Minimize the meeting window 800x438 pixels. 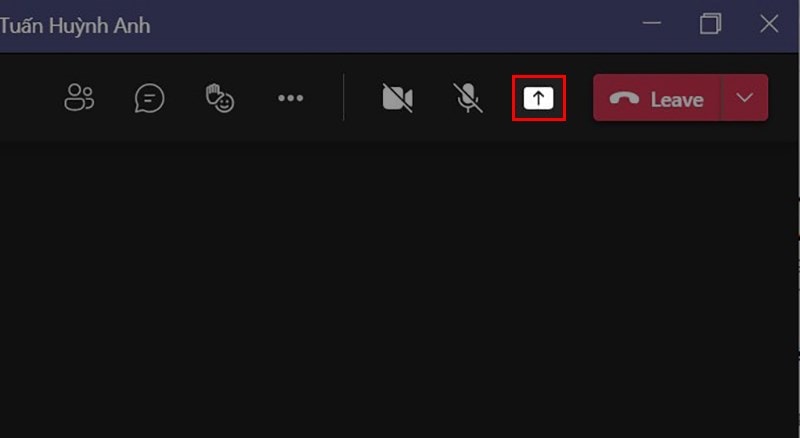tap(652, 23)
